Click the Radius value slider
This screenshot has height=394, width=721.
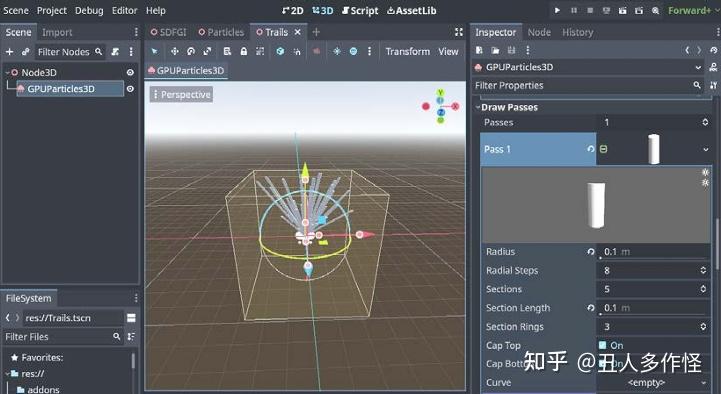[654, 252]
